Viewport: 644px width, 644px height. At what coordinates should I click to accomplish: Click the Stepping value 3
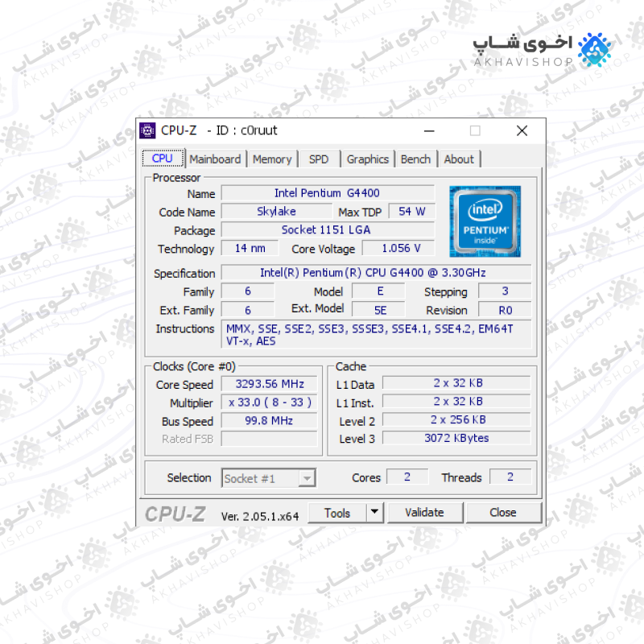point(505,291)
